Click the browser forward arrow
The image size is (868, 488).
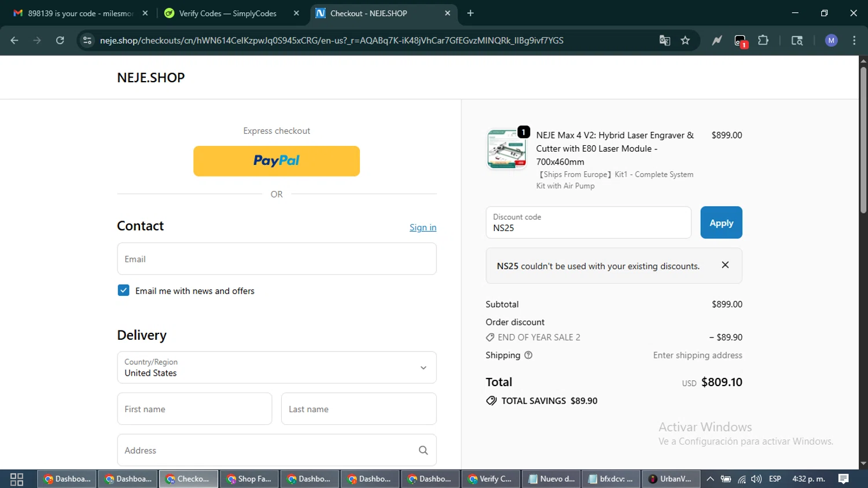(37, 41)
